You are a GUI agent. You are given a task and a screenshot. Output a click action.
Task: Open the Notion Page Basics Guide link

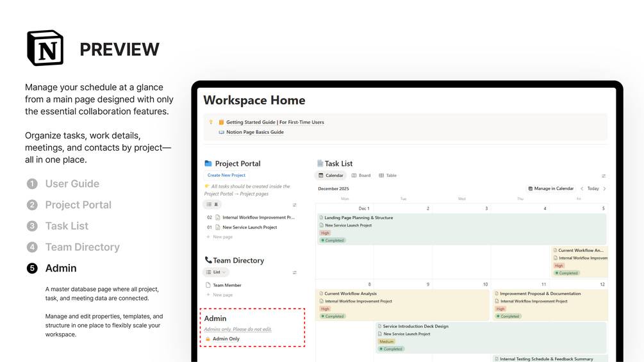[x=255, y=132]
